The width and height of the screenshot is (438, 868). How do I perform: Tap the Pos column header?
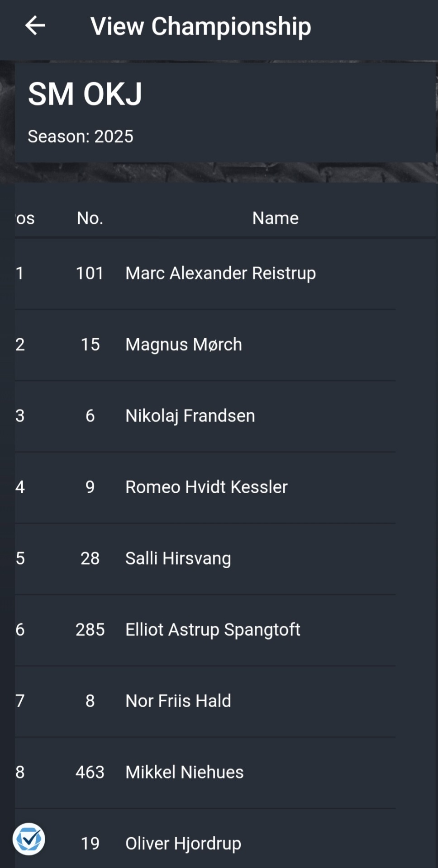click(x=25, y=218)
